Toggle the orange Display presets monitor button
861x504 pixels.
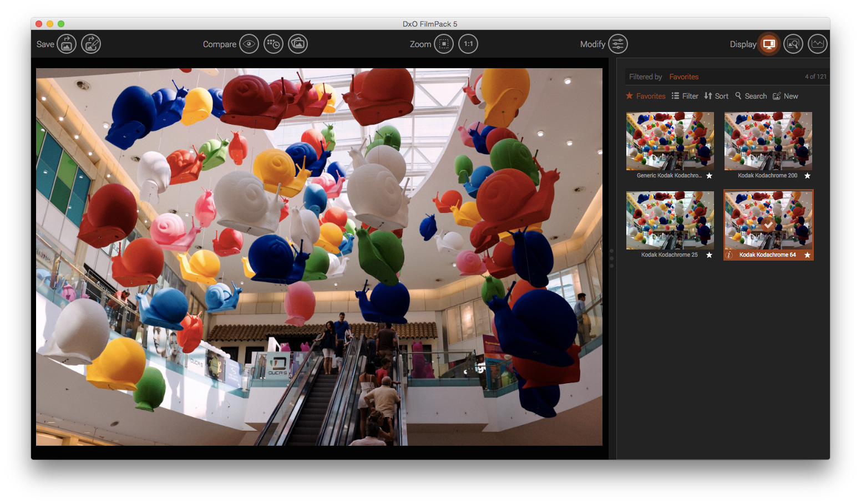pyautogui.click(x=769, y=44)
